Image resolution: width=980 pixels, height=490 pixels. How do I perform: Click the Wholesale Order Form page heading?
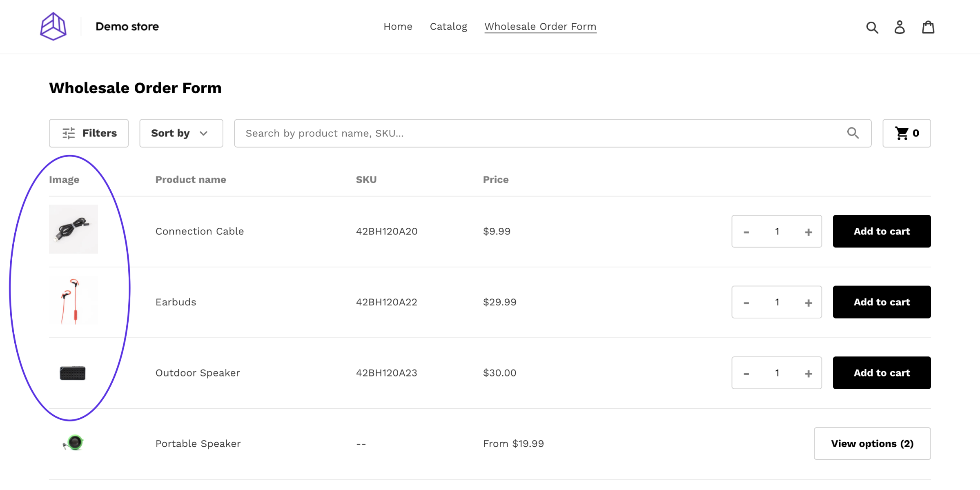pyautogui.click(x=135, y=88)
